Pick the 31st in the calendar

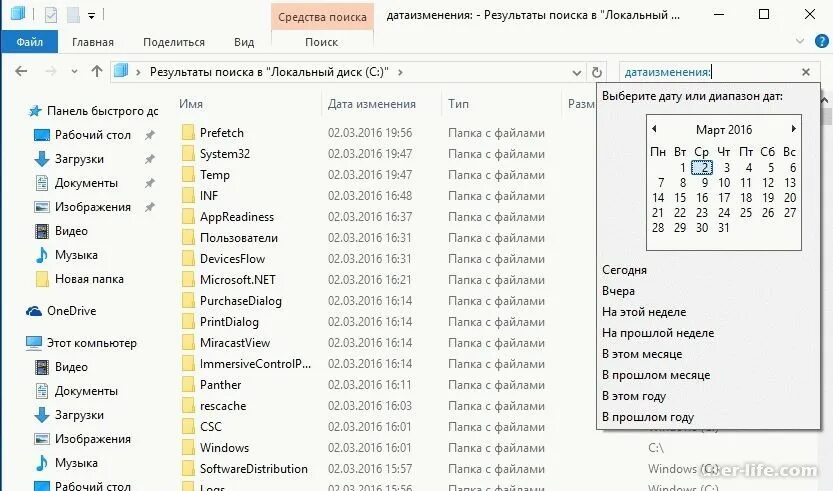tap(724, 227)
